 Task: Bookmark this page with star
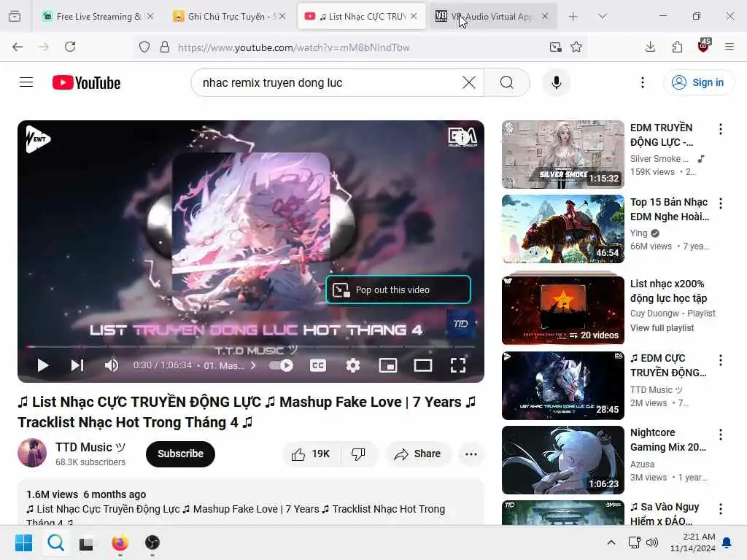tap(576, 47)
